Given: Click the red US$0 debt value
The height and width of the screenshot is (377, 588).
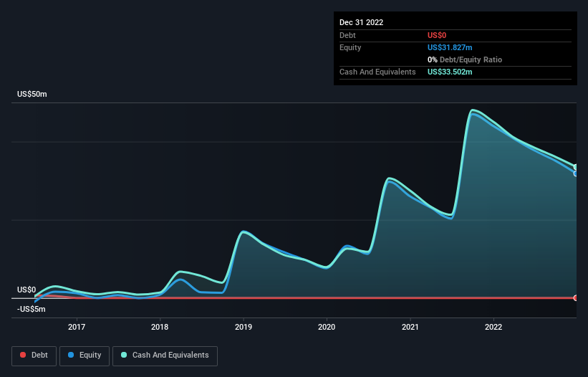Looking at the screenshot, I should point(437,35).
